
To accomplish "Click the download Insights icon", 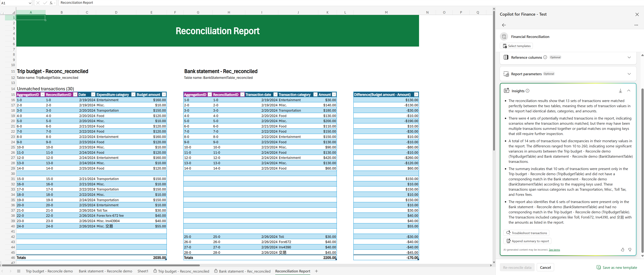I will [620, 91].
